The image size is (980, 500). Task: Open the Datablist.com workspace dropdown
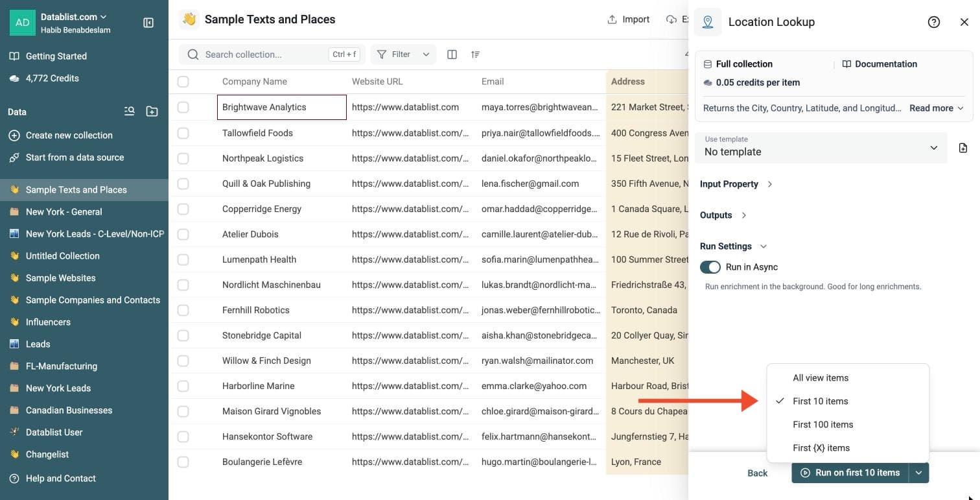(74, 17)
